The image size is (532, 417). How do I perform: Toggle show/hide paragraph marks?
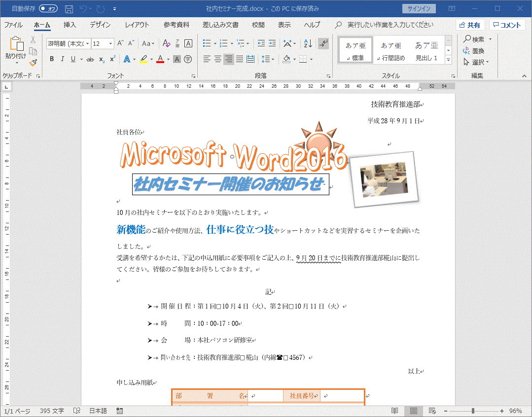pos(323,43)
